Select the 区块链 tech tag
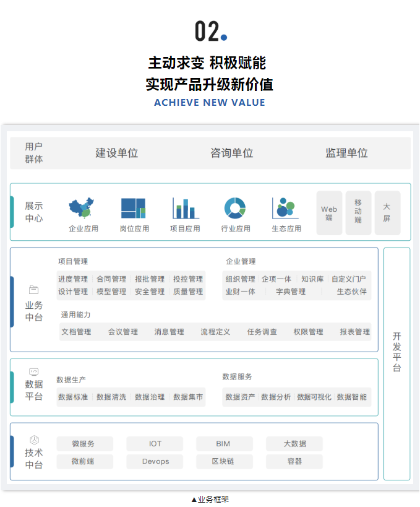 pyautogui.click(x=224, y=462)
